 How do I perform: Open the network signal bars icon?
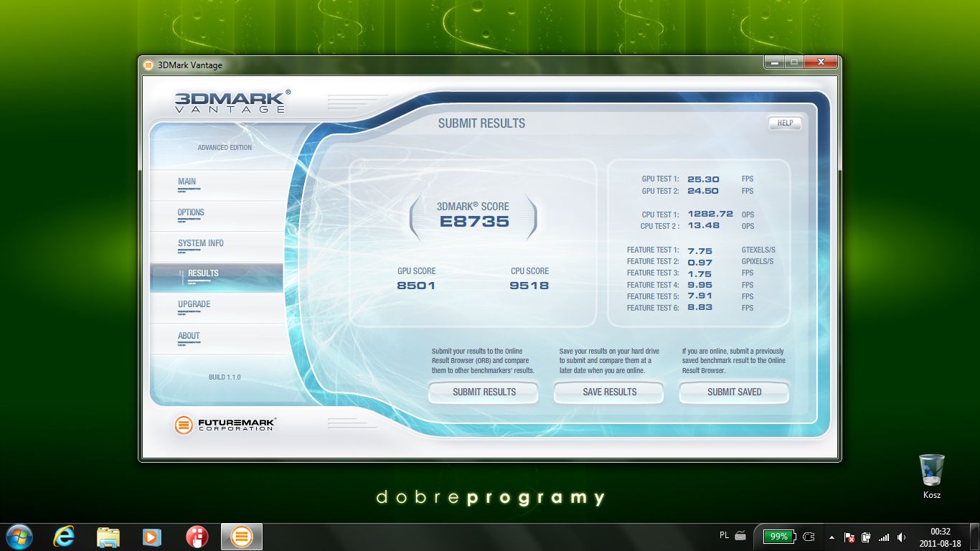[884, 537]
